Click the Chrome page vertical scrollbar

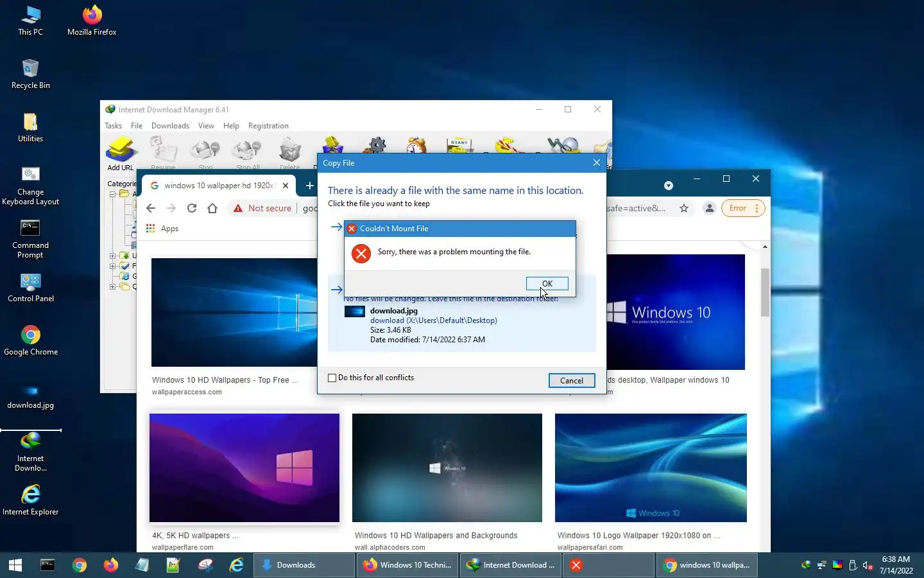(x=765, y=293)
